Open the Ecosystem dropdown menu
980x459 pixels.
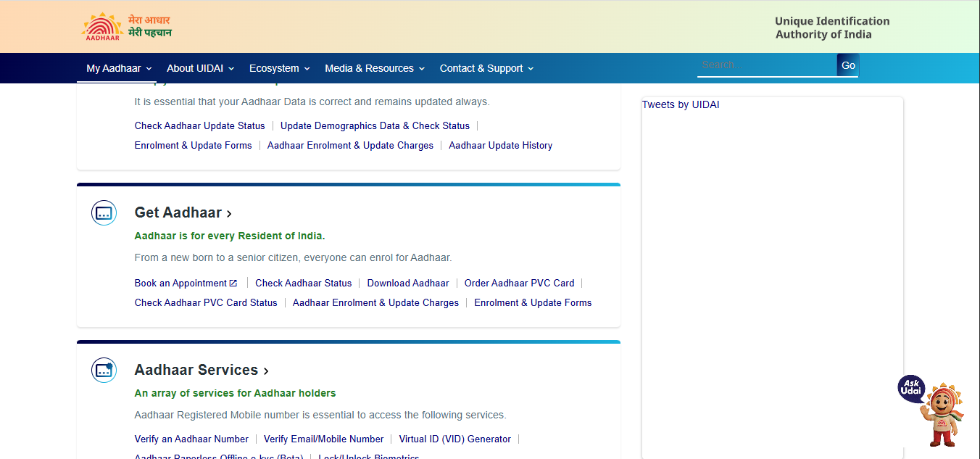tap(280, 68)
